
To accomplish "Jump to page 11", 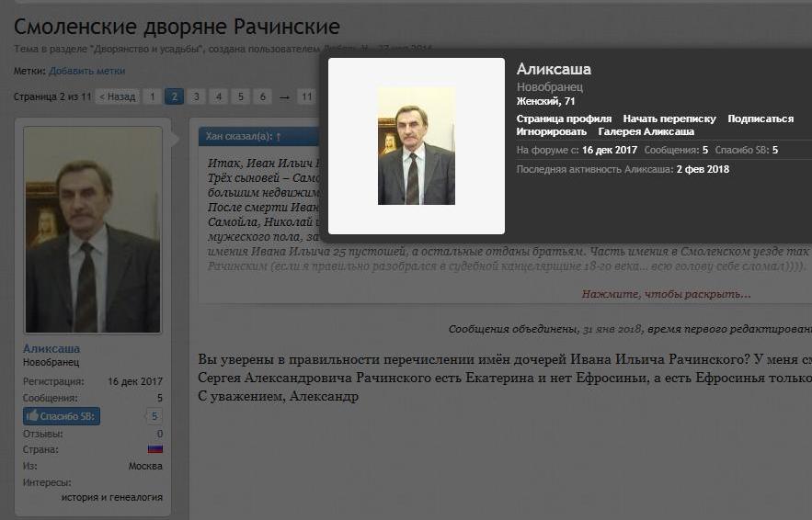I will coord(306,96).
